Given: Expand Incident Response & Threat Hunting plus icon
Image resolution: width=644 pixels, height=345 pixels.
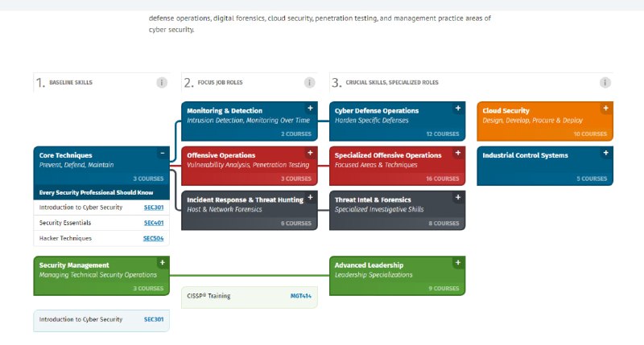Looking at the screenshot, I should click(x=310, y=197).
